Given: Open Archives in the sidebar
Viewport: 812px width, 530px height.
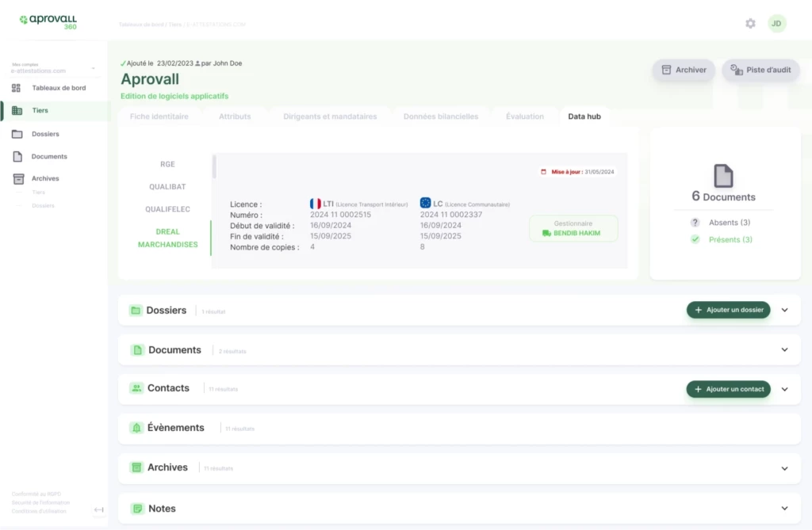Looking at the screenshot, I should pos(45,178).
